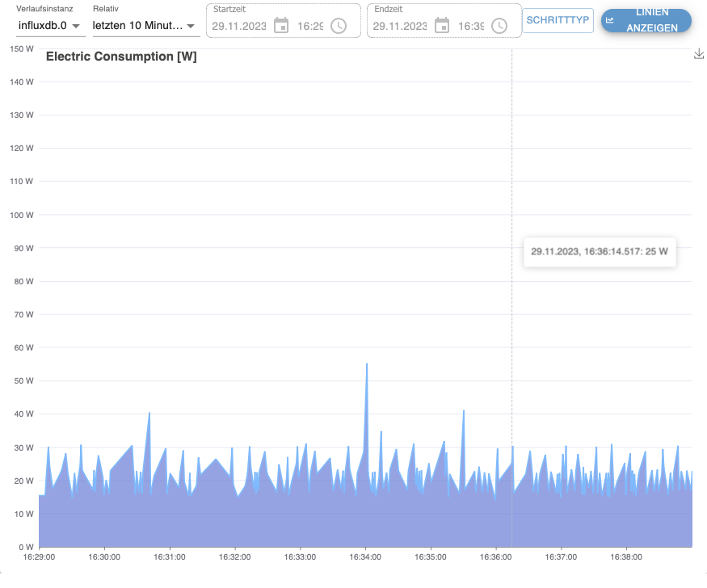Click the chart title Electric Consumption [W]
The width and height of the screenshot is (707, 588).
(x=121, y=57)
